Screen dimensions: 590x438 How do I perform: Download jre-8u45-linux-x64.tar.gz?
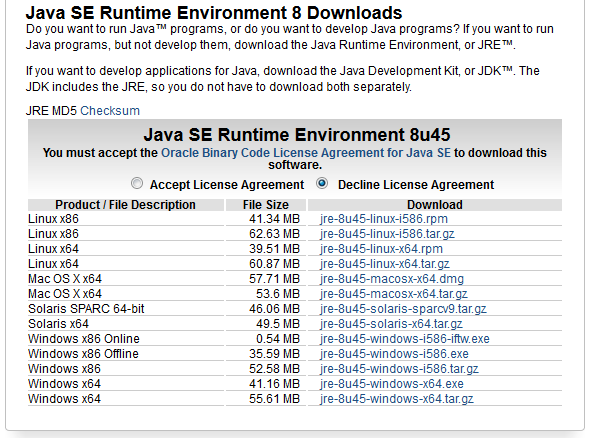tap(385, 264)
